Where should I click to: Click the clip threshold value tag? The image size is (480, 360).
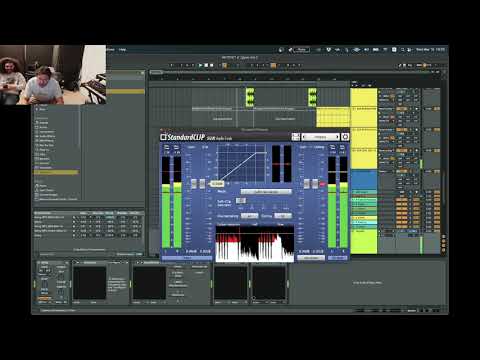[217, 184]
